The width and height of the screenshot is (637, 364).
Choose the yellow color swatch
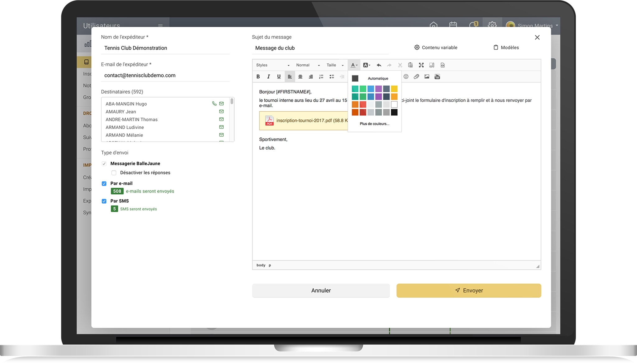[394, 89]
